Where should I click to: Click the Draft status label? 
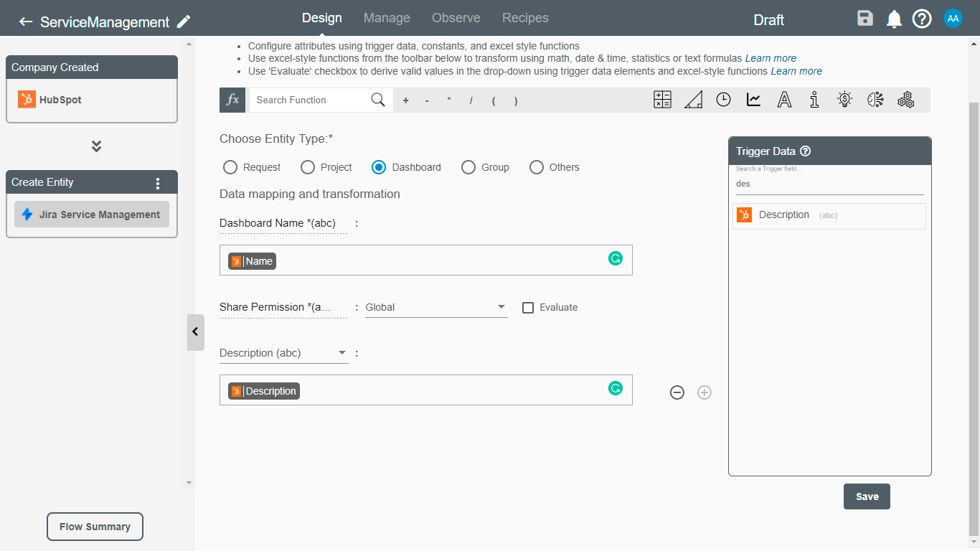coord(768,20)
